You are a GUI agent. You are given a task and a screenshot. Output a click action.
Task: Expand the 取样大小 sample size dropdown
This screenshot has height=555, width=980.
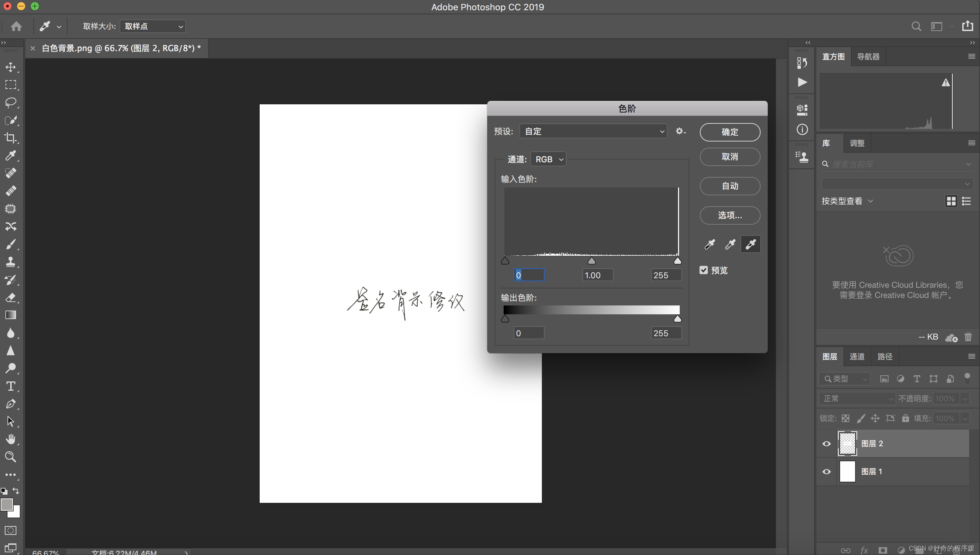pos(153,26)
